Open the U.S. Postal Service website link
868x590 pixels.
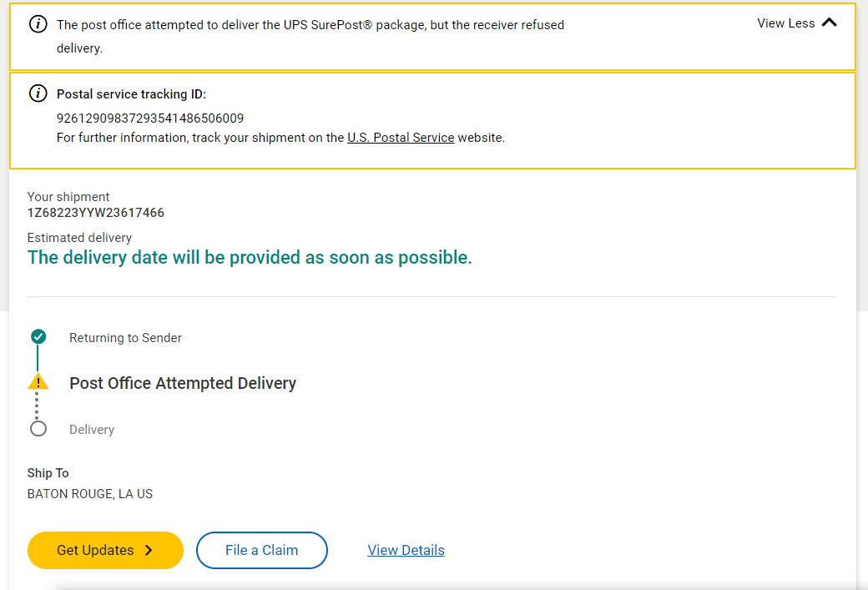click(401, 138)
